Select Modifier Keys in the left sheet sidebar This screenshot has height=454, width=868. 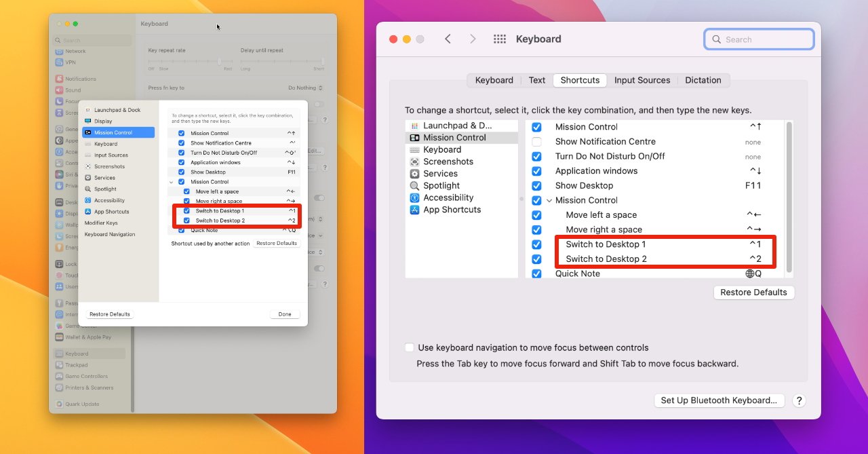pyautogui.click(x=101, y=223)
